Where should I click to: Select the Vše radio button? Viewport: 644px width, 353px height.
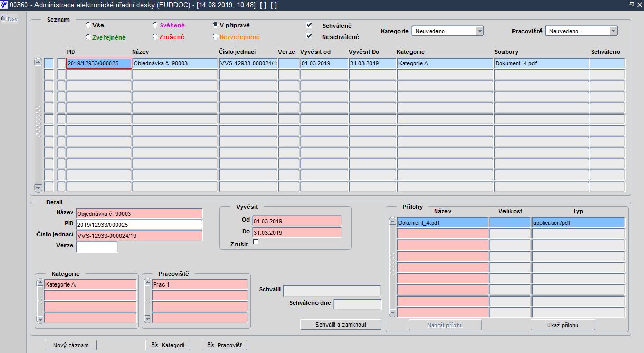pos(88,25)
